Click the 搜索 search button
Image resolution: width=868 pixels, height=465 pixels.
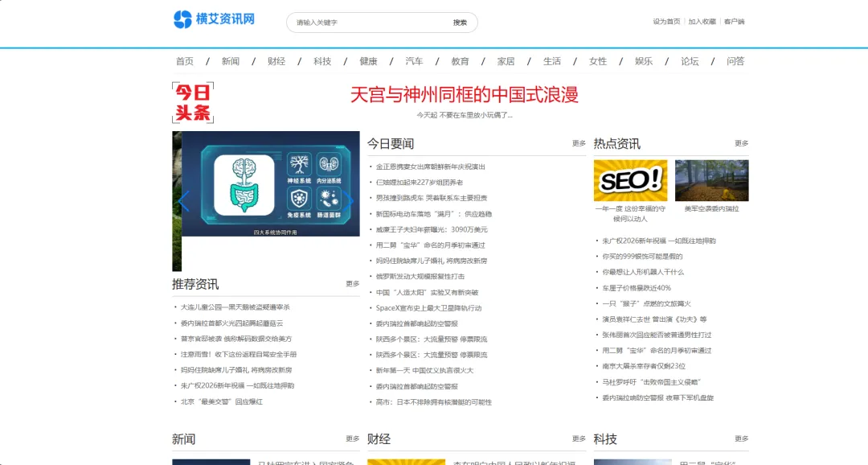(460, 23)
